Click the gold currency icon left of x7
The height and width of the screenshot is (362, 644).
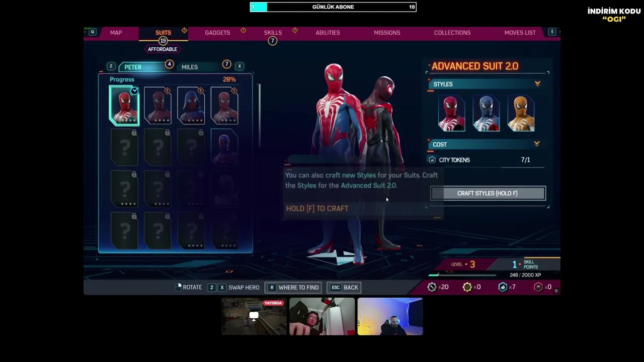point(467,287)
